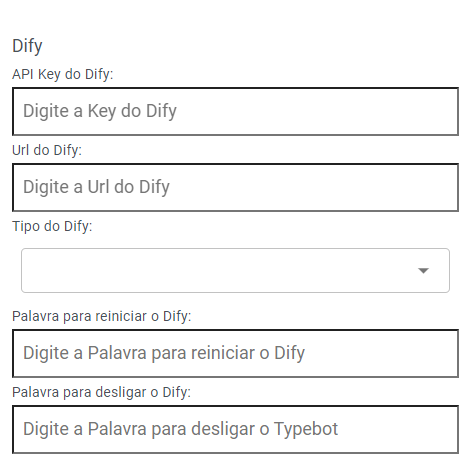Focus the API Key do Dify field
This screenshot has height=462, width=469.
pos(235,111)
